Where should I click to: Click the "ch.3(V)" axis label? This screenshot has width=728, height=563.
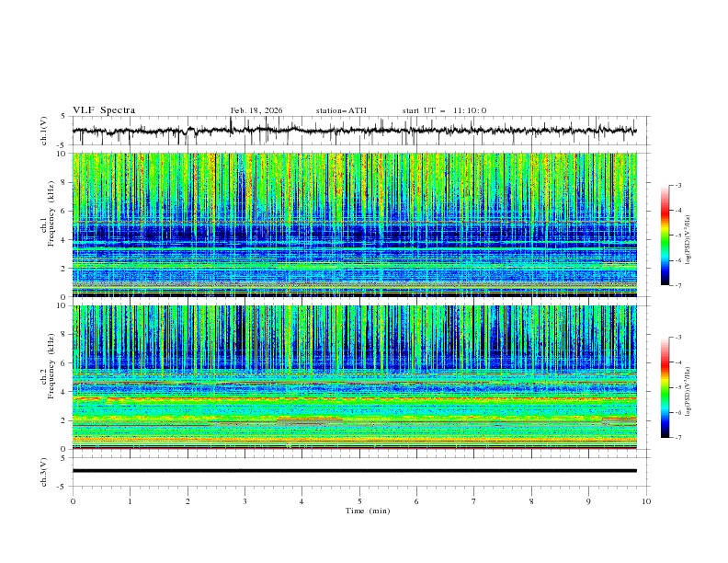tap(44, 472)
